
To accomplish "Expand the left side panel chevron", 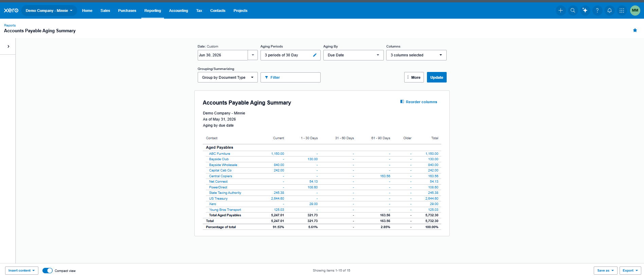I will click(8, 46).
